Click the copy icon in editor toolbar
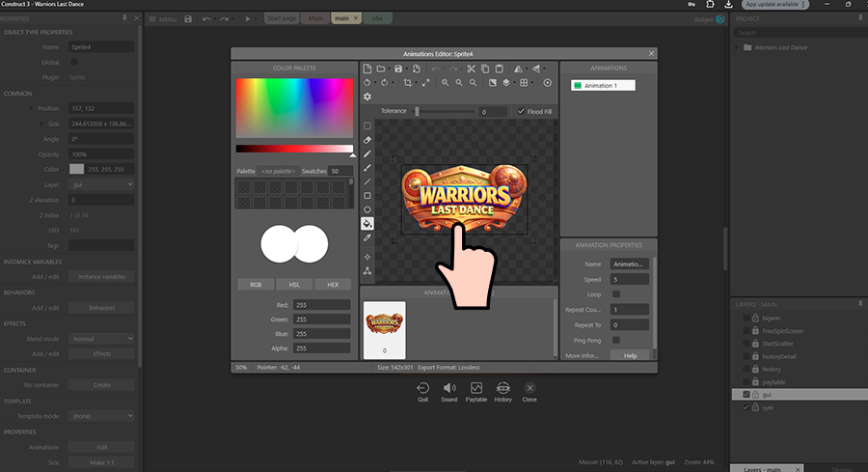The width and height of the screenshot is (868, 472). [x=485, y=69]
